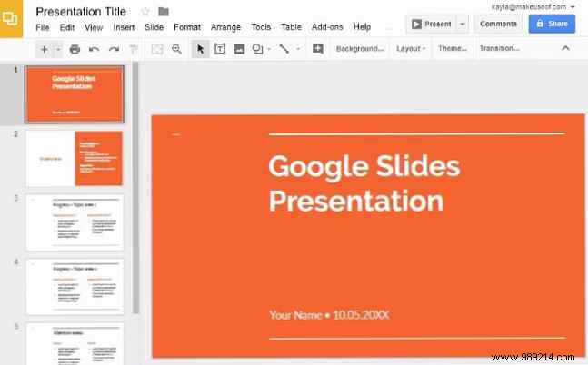Select slide 2 thumbnail
588x365 pixels.
(75, 159)
